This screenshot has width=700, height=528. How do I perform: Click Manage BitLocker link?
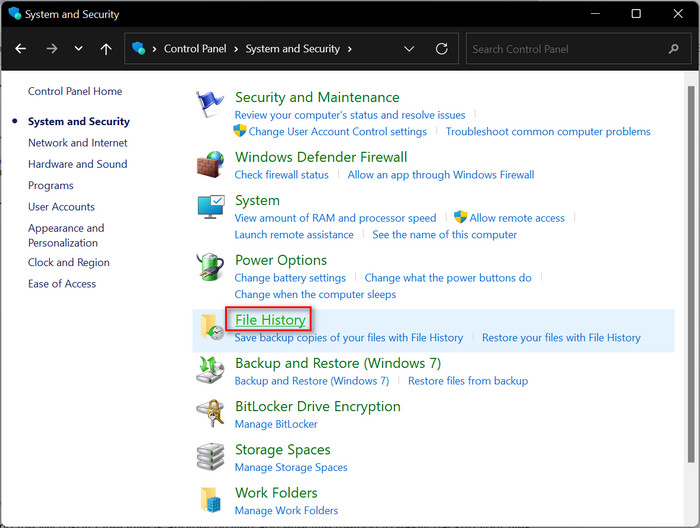[x=276, y=424]
